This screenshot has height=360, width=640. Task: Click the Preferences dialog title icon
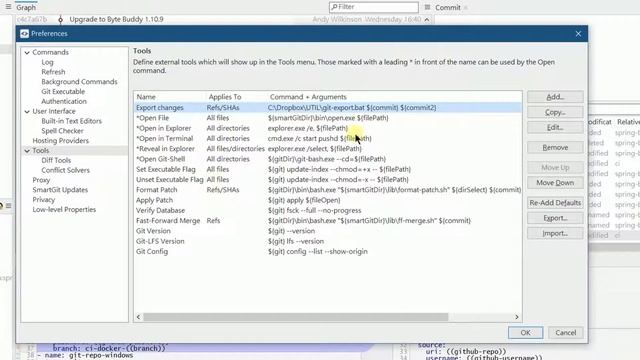click(24, 34)
